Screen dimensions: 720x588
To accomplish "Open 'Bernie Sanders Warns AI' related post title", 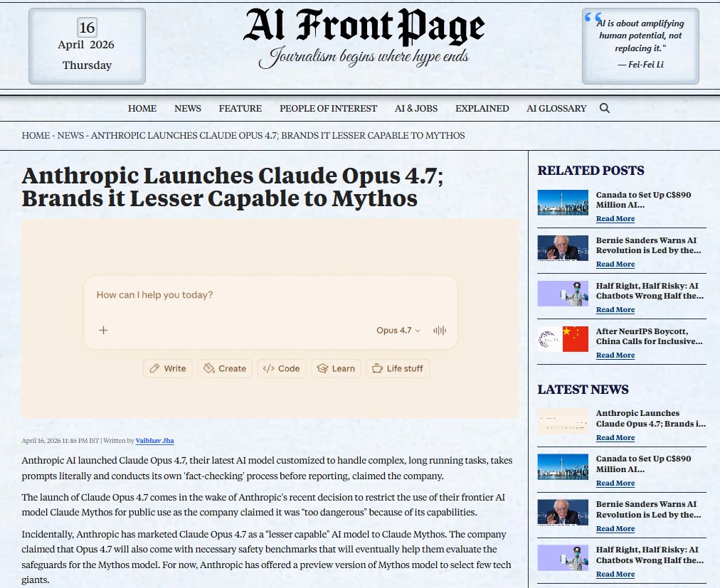I will (648, 245).
